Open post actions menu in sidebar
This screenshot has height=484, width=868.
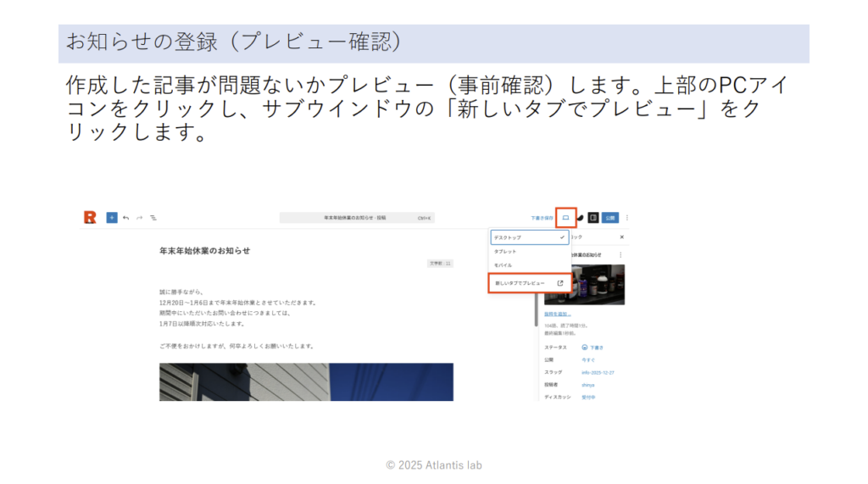[620, 254]
